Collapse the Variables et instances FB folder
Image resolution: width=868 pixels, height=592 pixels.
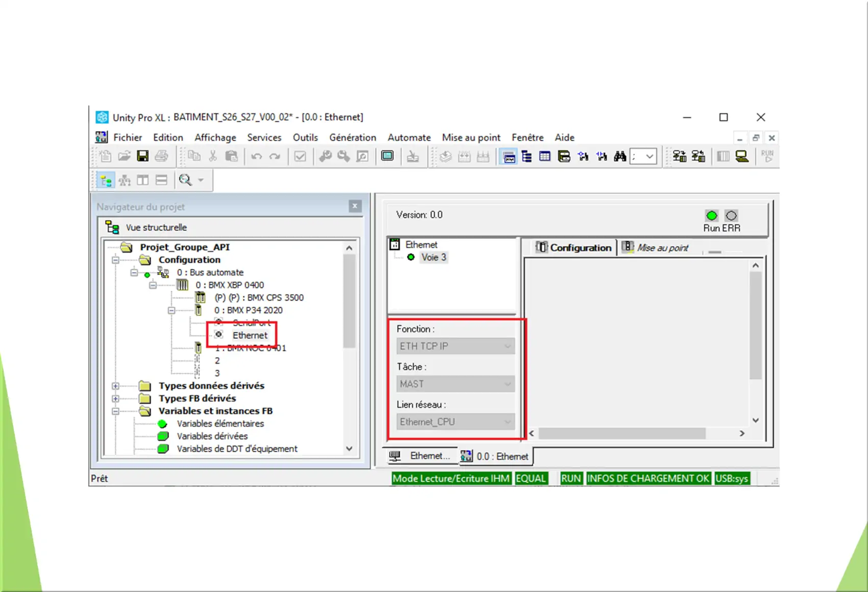115,411
